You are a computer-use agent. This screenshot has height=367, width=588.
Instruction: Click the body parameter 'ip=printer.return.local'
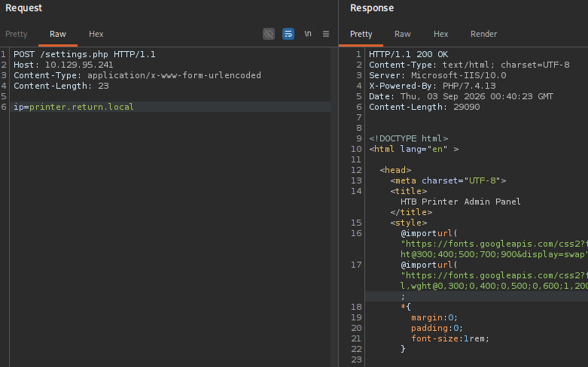[74, 107]
